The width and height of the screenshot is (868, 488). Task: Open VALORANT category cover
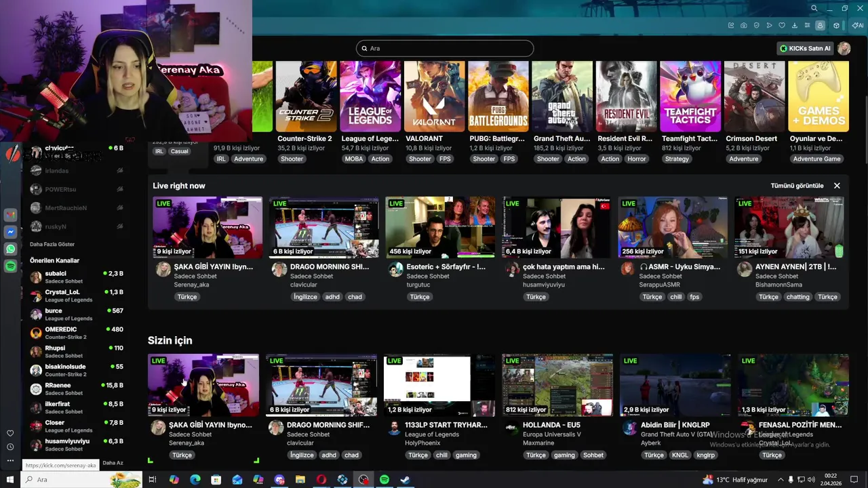pos(434,96)
